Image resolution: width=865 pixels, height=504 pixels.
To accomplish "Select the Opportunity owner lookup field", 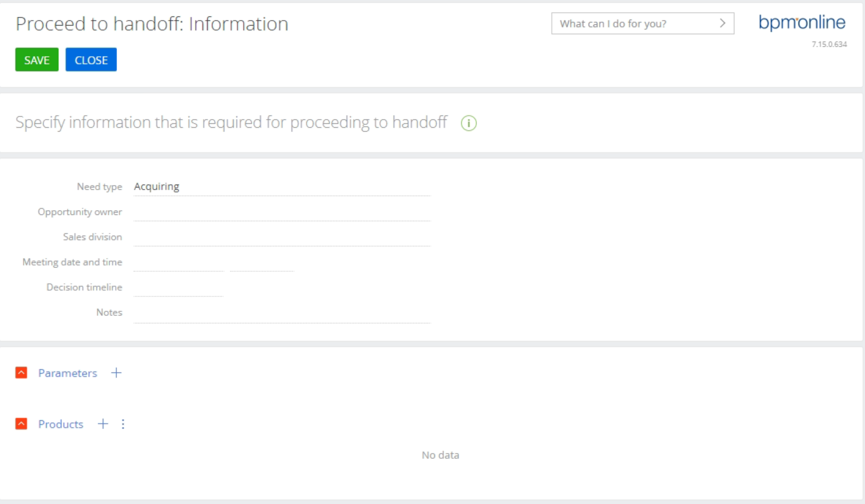I will click(x=282, y=212).
